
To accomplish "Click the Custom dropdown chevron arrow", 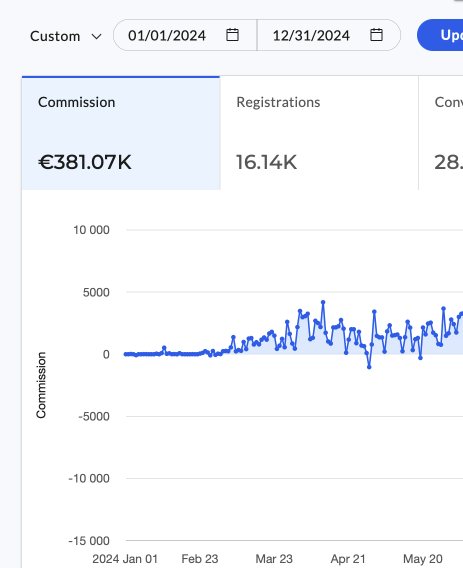I will [x=96, y=37].
